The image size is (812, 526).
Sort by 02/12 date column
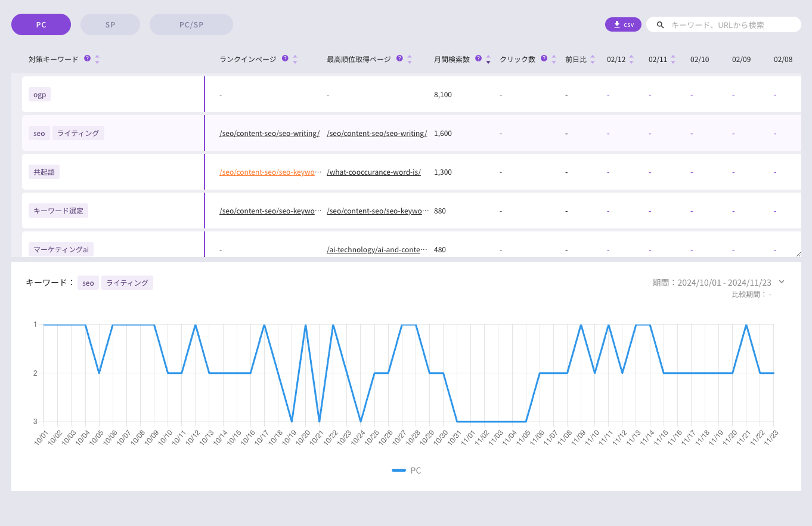pos(631,59)
